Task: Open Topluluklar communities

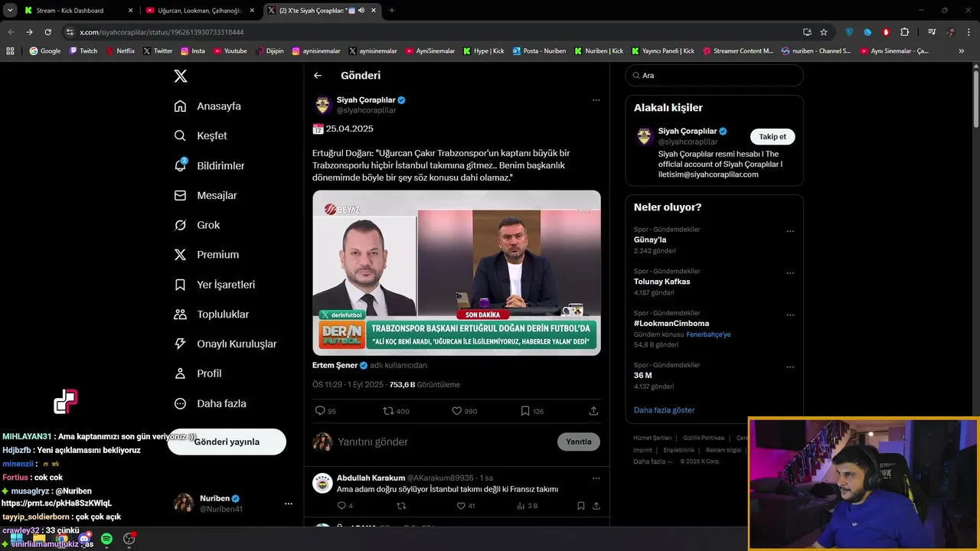Action: pos(211,315)
